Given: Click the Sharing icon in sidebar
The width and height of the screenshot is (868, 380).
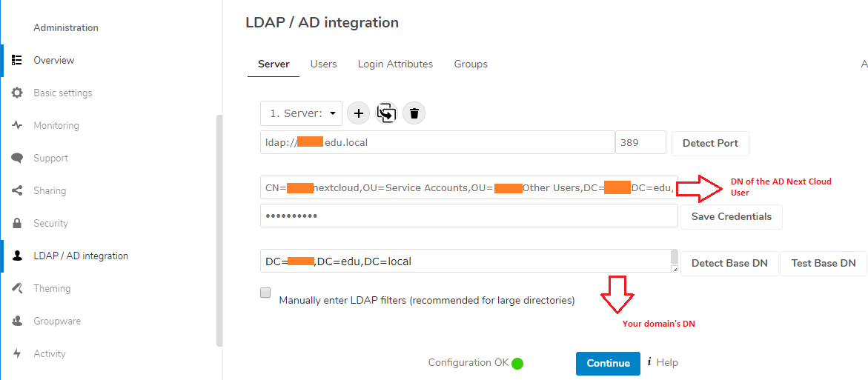Looking at the screenshot, I should (x=17, y=191).
